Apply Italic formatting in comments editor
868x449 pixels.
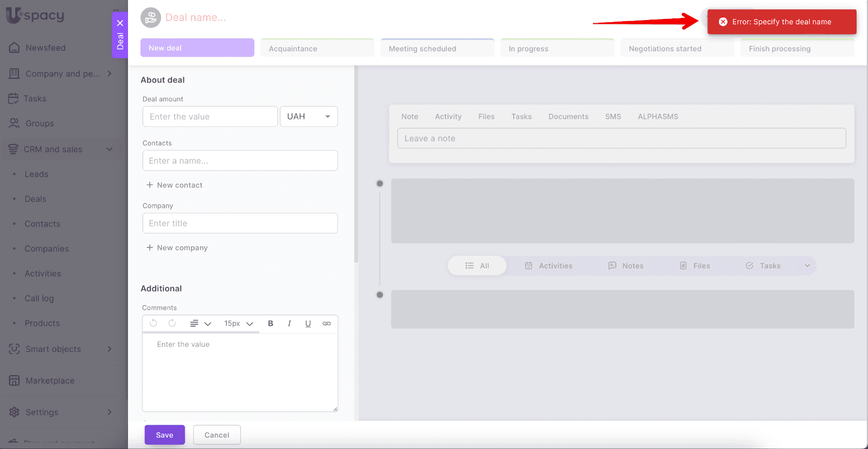289,324
